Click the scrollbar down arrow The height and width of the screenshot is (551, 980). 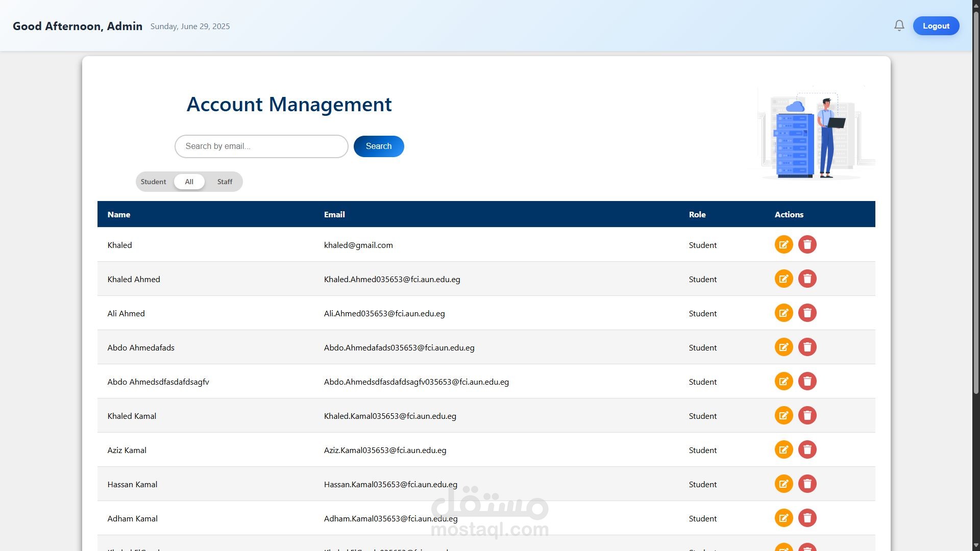point(975,546)
